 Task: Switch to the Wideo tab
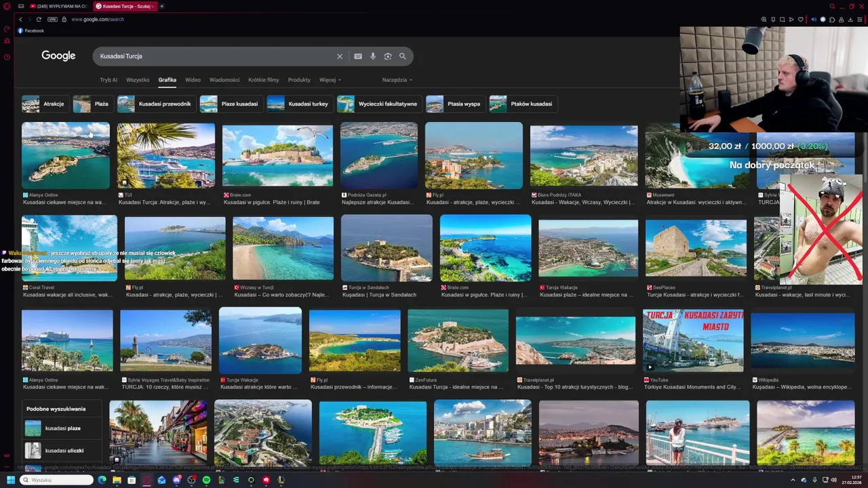(x=193, y=80)
